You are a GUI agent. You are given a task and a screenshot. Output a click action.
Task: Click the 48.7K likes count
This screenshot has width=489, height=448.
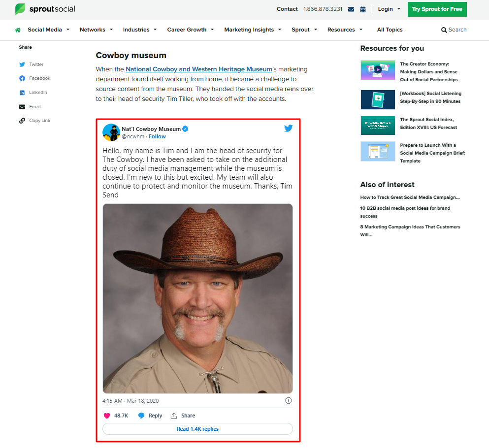[x=121, y=416]
